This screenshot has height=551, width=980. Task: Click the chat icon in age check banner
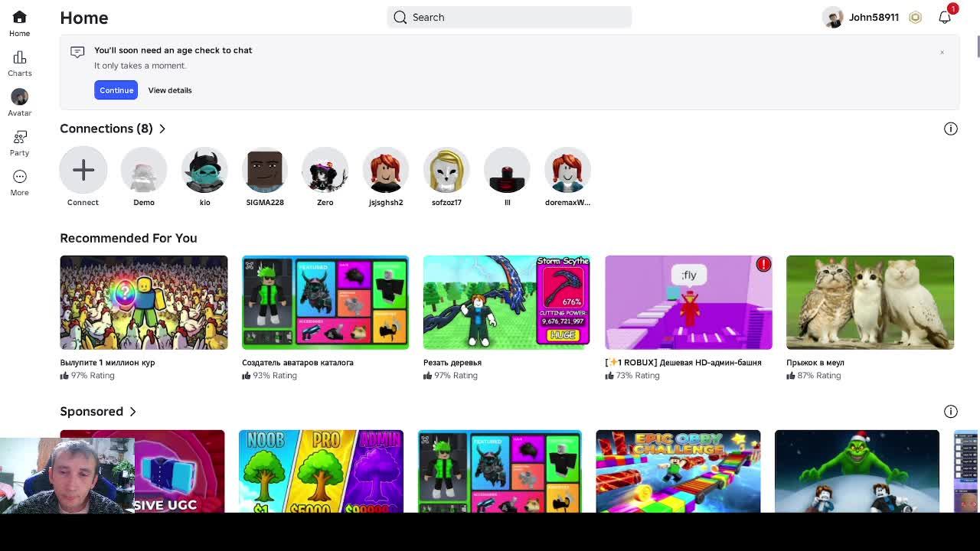click(77, 52)
